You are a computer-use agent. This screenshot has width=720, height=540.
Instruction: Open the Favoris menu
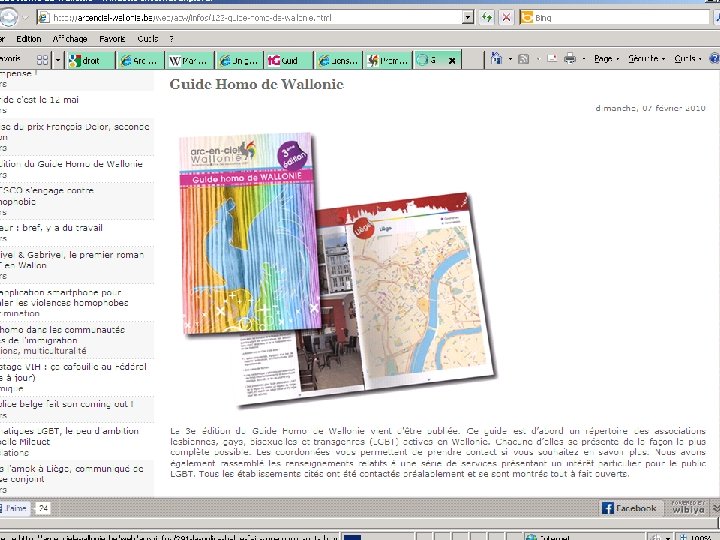(x=112, y=39)
